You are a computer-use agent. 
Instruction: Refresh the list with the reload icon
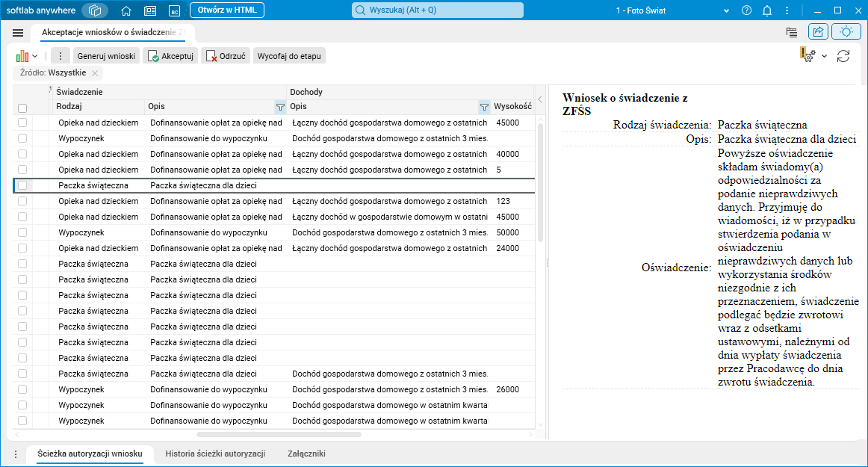click(x=843, y=56)
